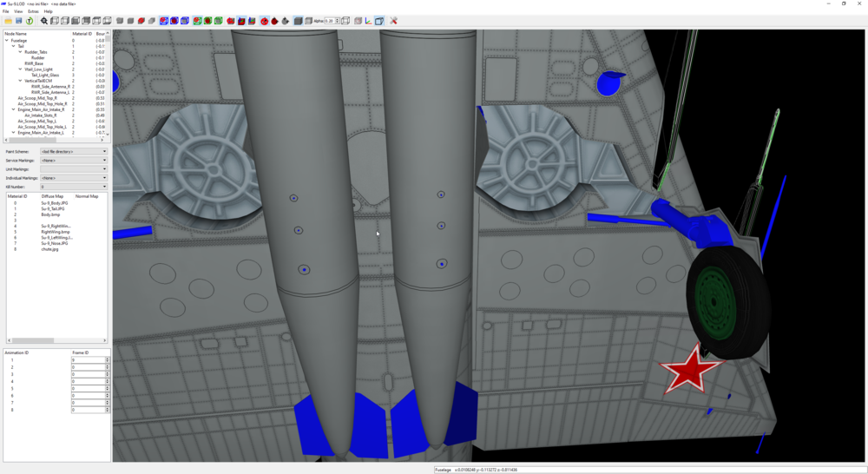Viewport: 868px width, 474px height.
Task: Click the blue box with dark red sphere
Action: click(x=174, y=21)
